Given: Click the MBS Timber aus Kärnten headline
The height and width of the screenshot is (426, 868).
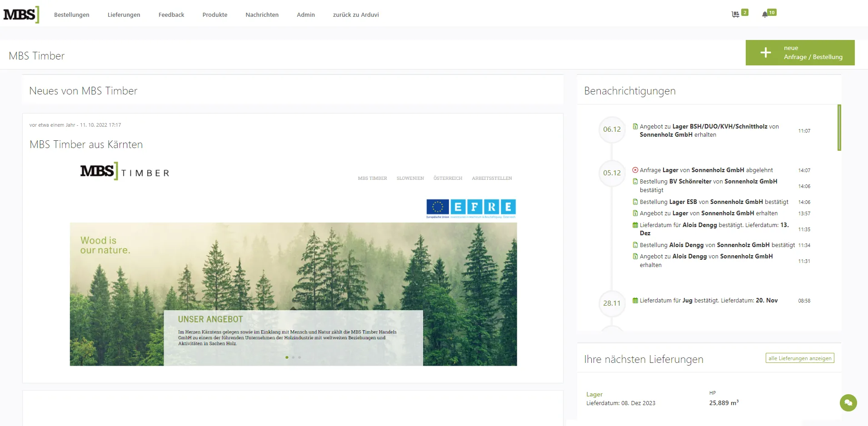Looking at the screenshot, I should [86, 144].
